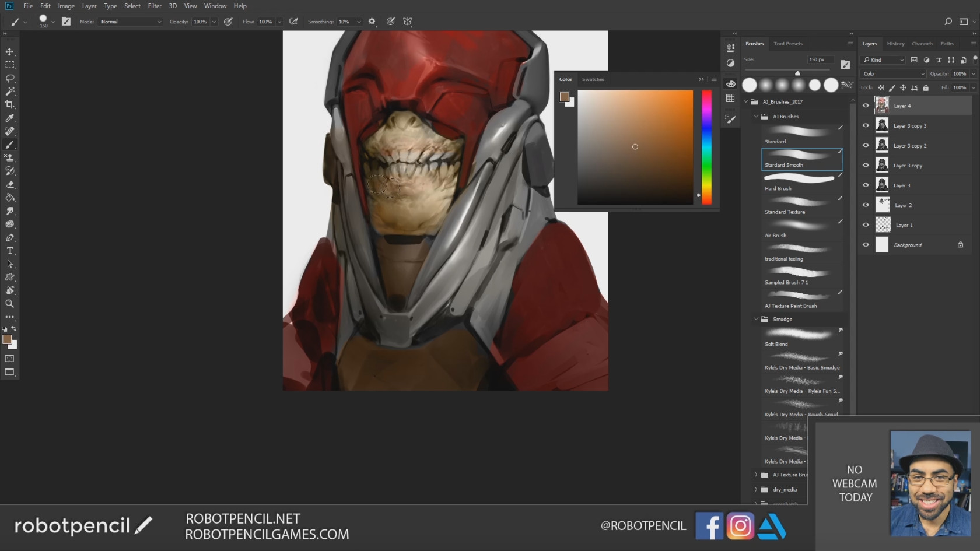Select the Smudge tool
980x551 pixels.
[x=10, y=211]
